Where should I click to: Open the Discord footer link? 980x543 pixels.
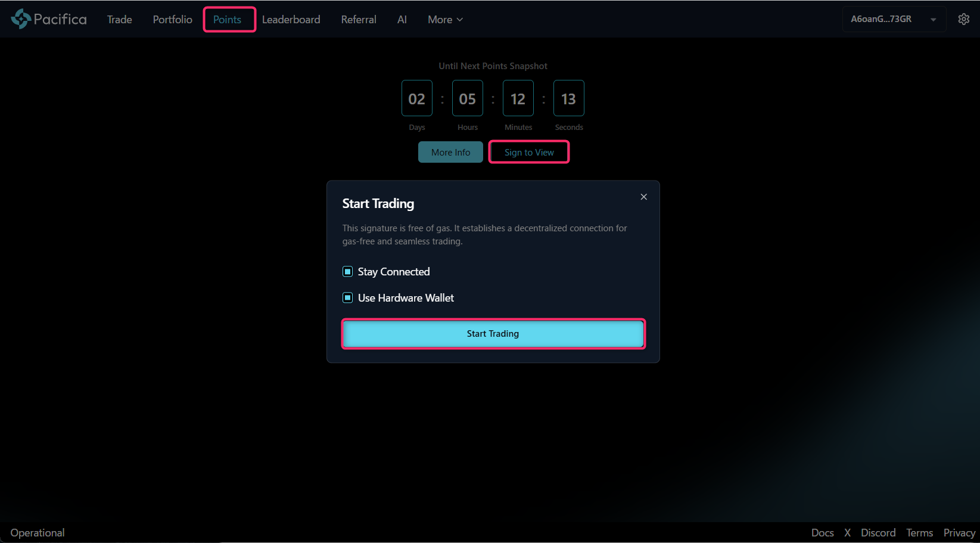click(878, 533)
